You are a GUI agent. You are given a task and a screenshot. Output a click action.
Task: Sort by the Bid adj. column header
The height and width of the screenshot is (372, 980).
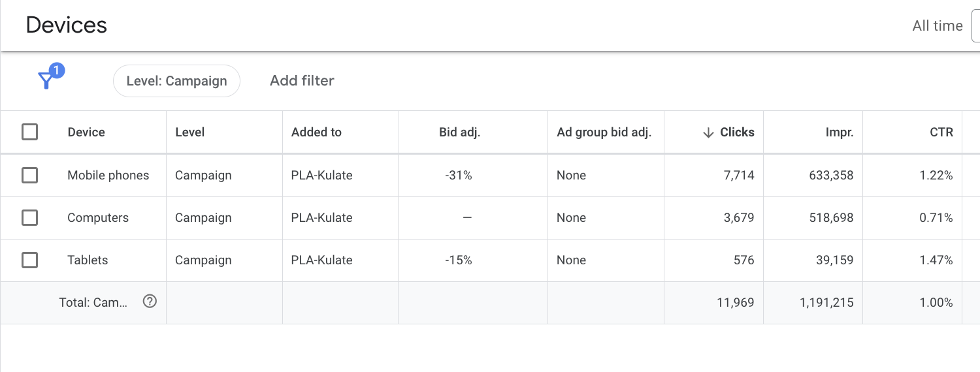[459, 132]
